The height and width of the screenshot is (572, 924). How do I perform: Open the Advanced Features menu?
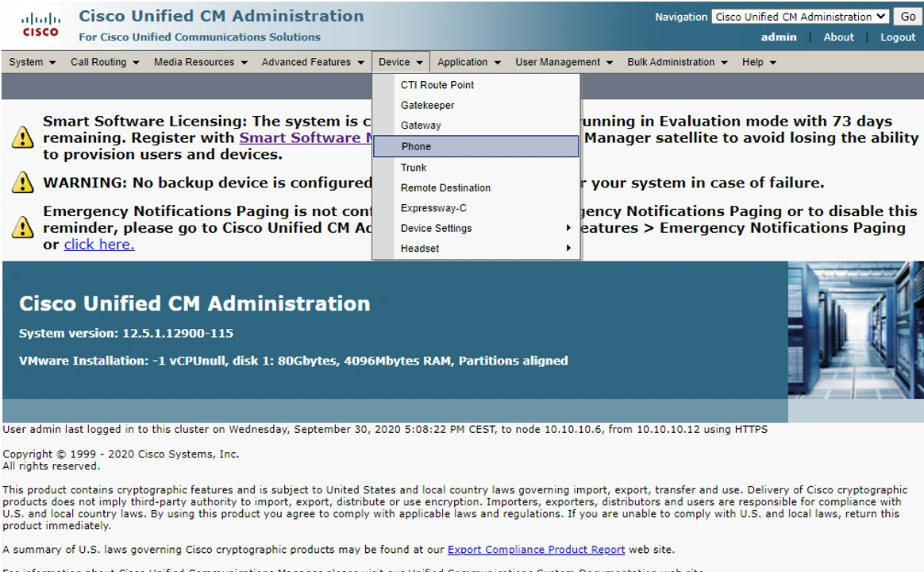[312, 62]
